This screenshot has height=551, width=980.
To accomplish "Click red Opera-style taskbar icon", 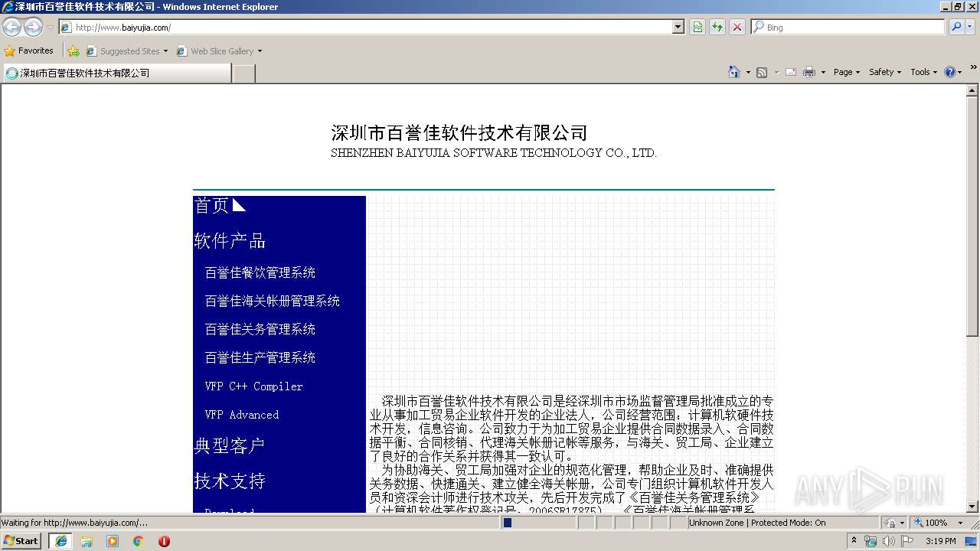I will pos(164,541).
